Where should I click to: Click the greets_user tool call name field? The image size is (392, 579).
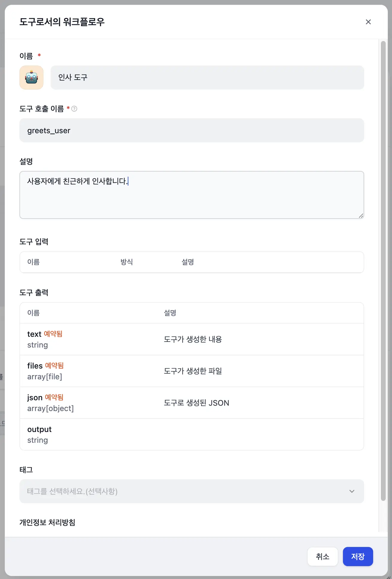click(x=192, y=131)
